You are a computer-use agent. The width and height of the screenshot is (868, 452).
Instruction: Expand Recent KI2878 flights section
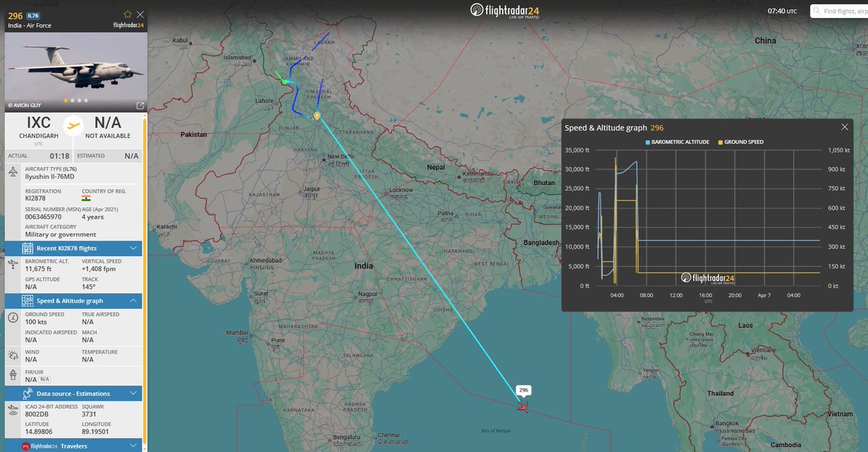tap(74, 248)
